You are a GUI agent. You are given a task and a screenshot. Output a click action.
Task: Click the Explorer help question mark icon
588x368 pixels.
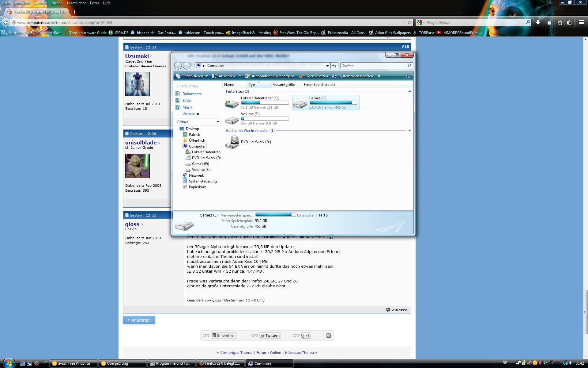tap(408, 76)
